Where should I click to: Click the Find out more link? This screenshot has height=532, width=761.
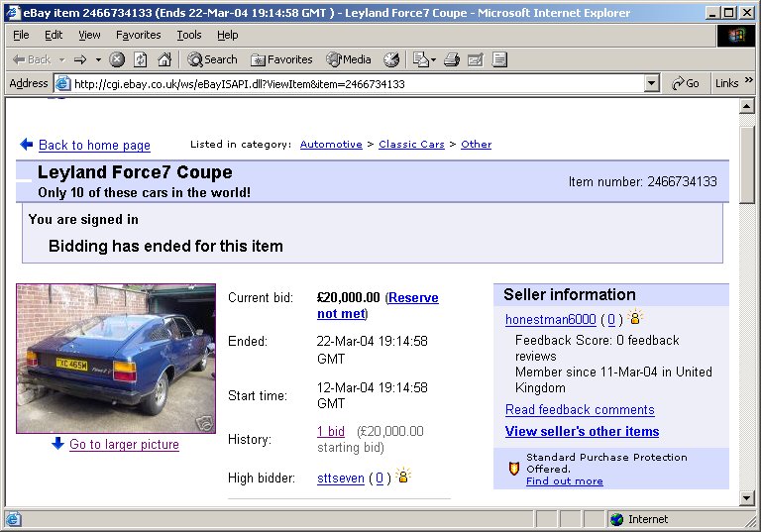coord(565,481)
